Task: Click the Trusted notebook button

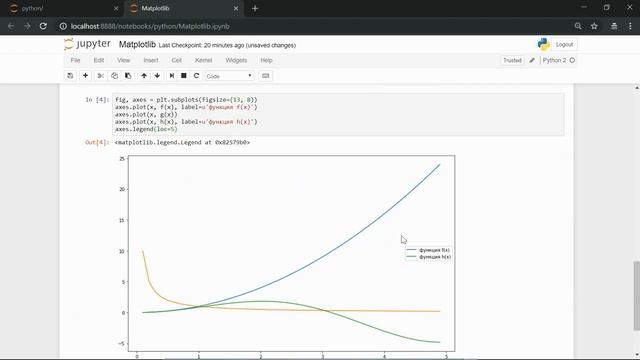Action: (512, 60)
